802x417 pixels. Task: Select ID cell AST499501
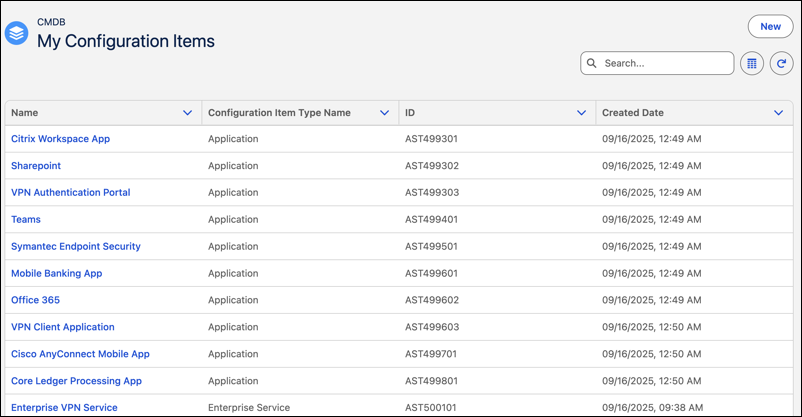(x=431, y=246)
